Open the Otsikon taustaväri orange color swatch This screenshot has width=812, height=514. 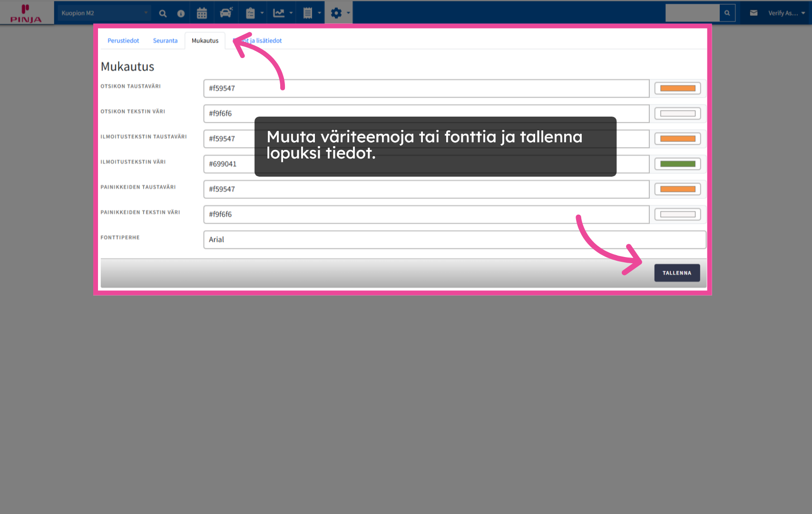coord(678,89)
